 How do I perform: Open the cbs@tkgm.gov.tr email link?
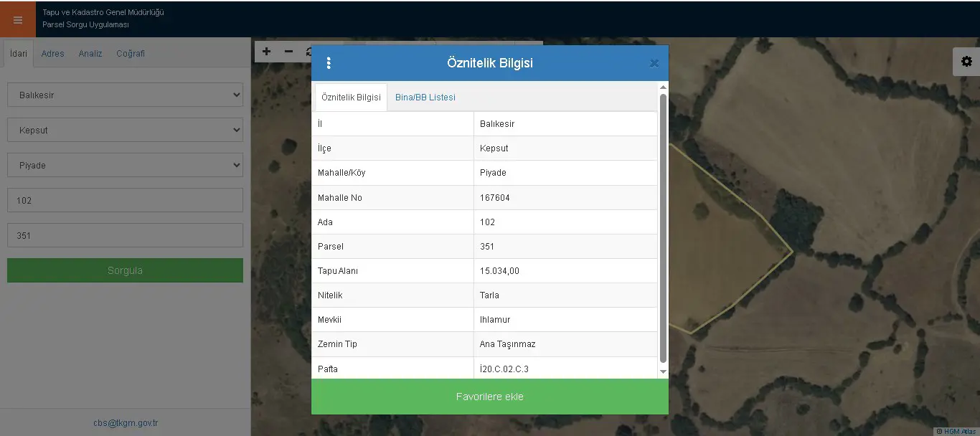pos(126,423)
